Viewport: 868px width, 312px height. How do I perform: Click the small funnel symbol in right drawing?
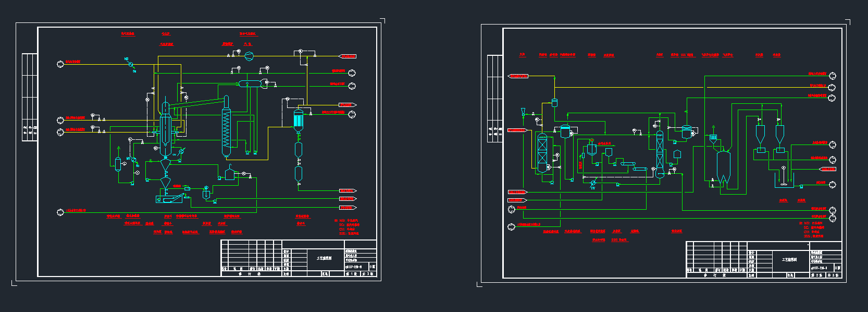523,112
